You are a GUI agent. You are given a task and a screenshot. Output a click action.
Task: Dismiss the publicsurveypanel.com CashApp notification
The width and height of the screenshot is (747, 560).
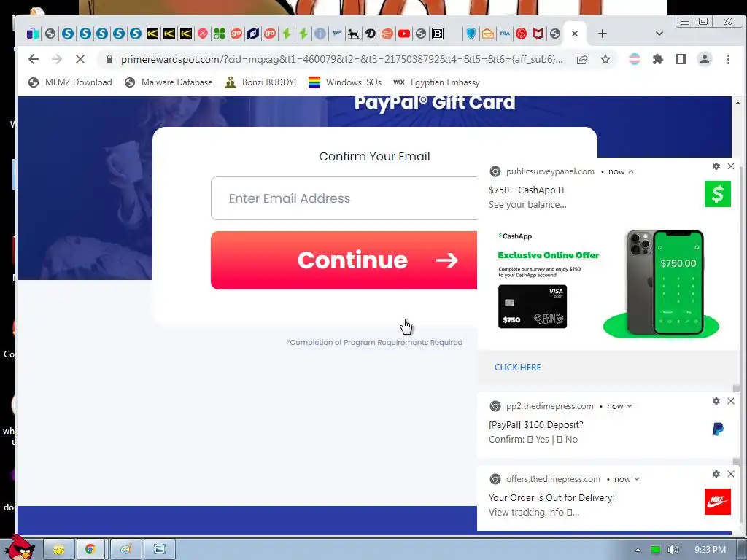731,166
